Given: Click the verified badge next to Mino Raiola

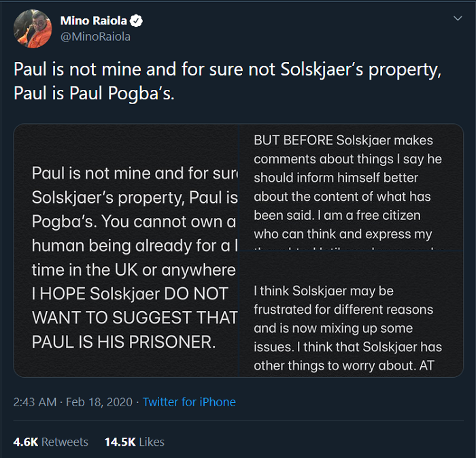Looking at the screenshot, I should (137, 21).
